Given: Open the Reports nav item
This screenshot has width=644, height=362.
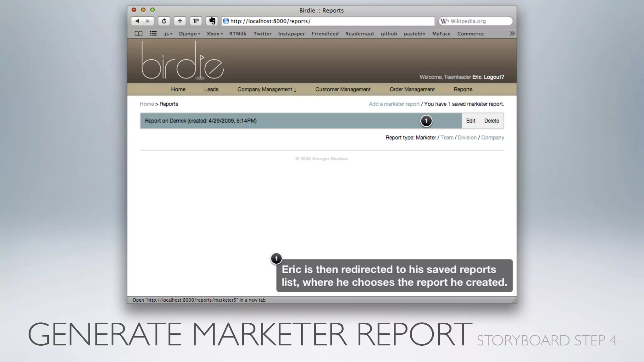Looking at the screenshot, I should pyautogui.click(x=463, y=89).
